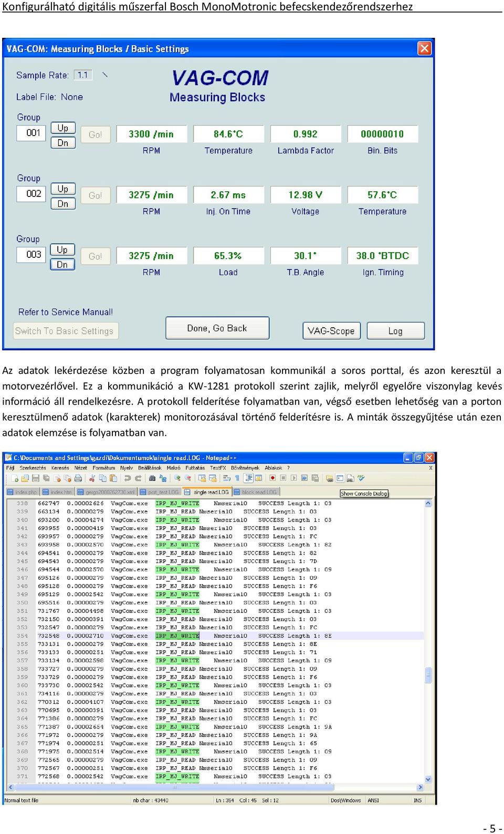The width and height of the screenshot is (504, 834).
Task: Click Go! button for Group 003
Action: (95, 256)
